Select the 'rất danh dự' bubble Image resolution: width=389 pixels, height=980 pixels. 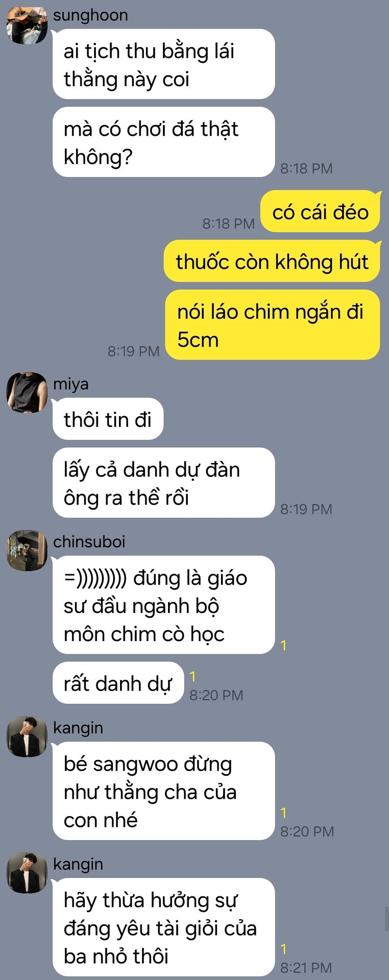click(118, 683)
